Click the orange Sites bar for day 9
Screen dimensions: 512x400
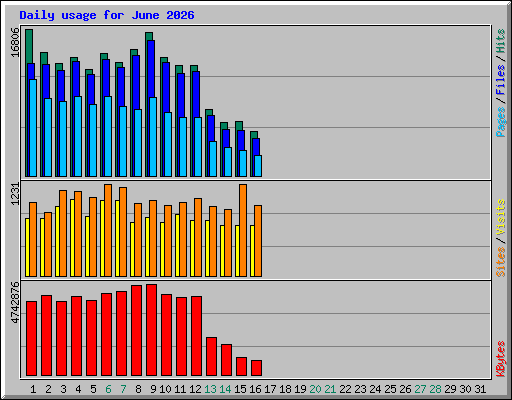point(153,239)
